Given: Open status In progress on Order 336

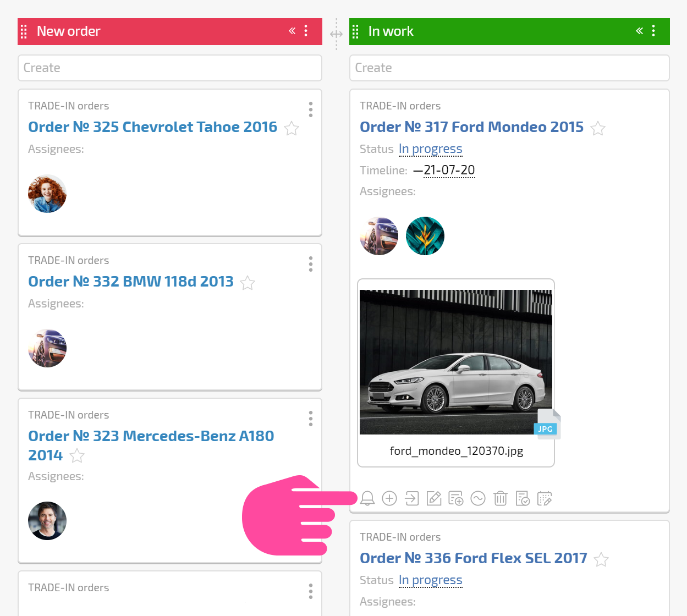Looking at the screenshot, I should [x=430, y=580].
